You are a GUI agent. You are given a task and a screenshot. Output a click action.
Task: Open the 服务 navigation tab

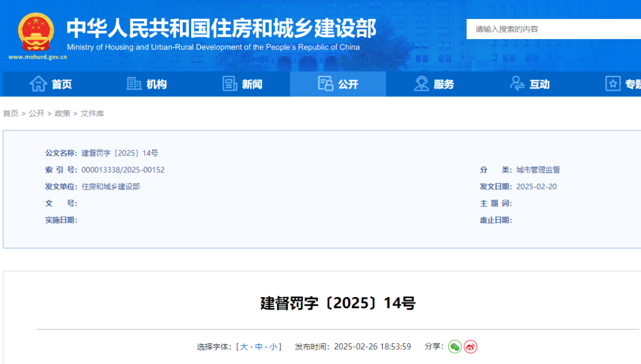click(443, 84)
